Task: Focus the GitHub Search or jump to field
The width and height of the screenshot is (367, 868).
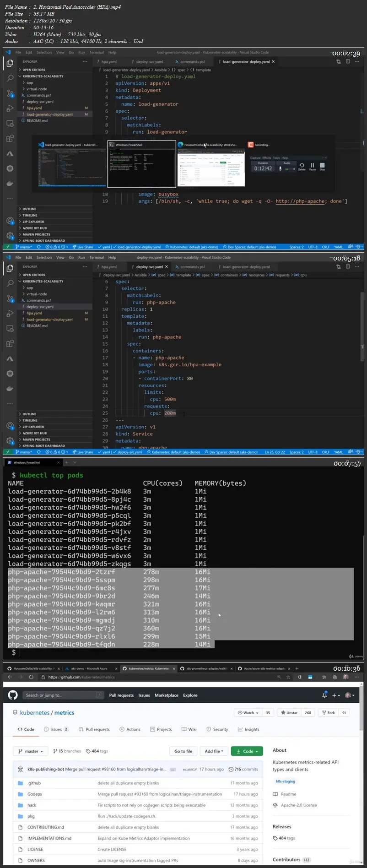Action: 64,695
